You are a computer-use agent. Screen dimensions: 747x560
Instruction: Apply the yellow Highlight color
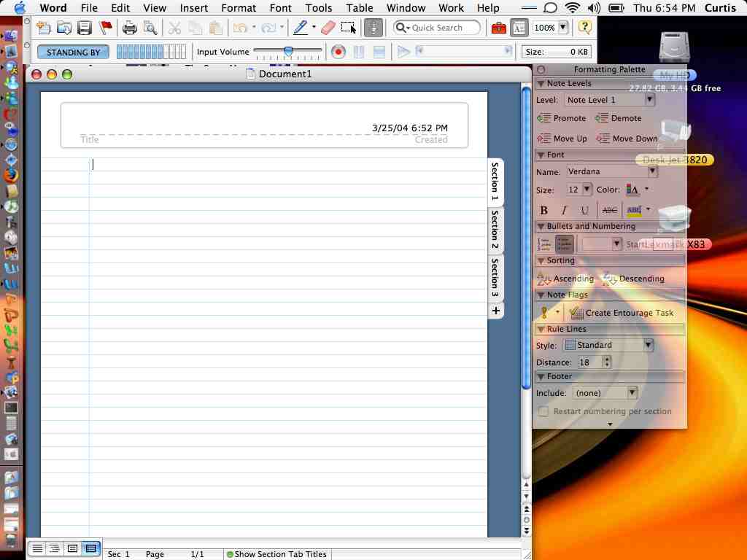point(634,210)
